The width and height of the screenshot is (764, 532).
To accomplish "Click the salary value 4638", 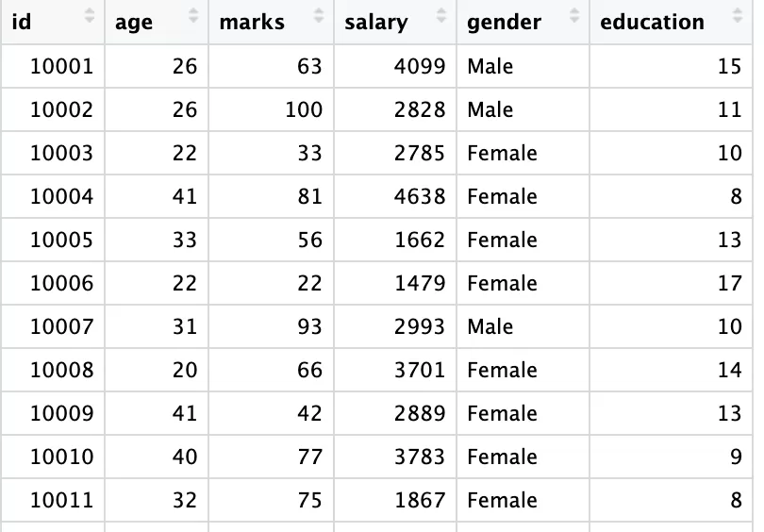I will tap(420, 196).
